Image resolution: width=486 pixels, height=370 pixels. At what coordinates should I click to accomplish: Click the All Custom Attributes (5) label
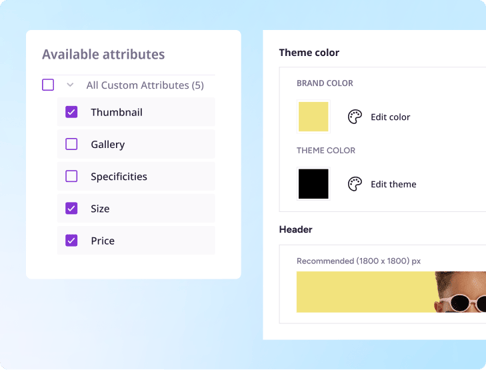(x=145, y=85)
